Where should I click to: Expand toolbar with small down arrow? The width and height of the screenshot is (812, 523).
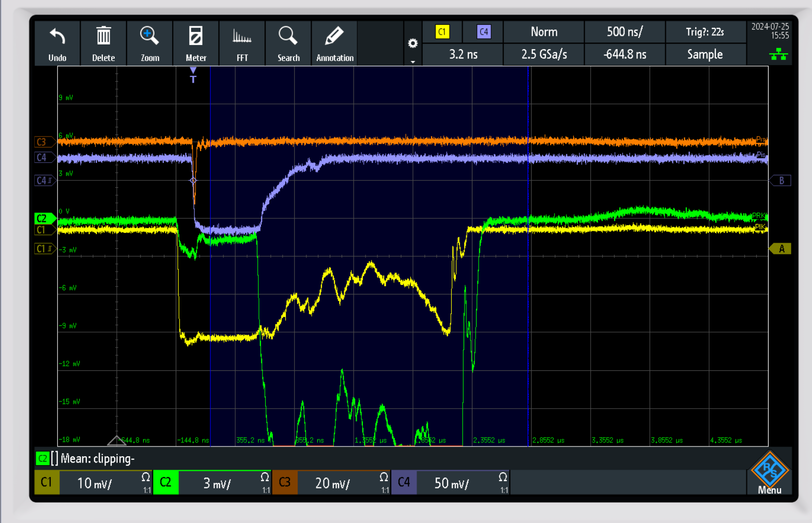tap(412, 62)
